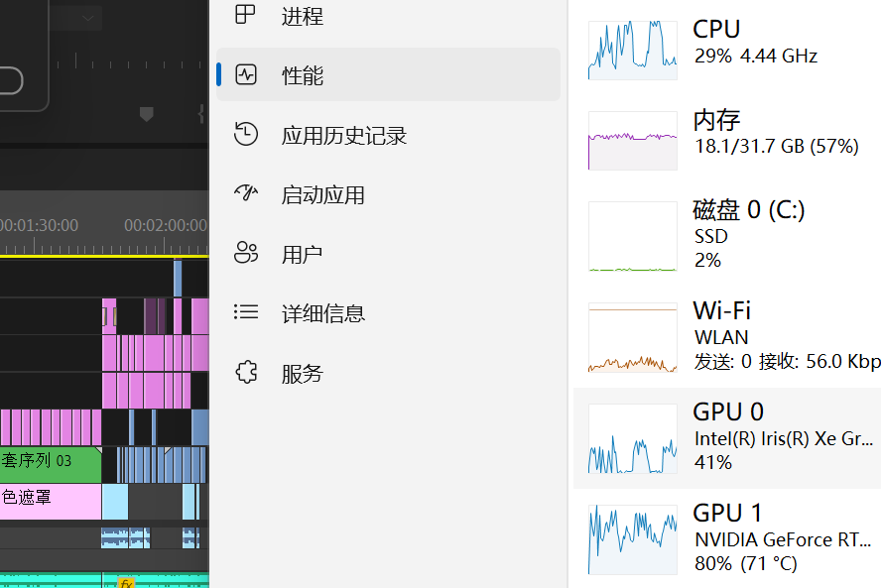This screenshot has width=883, height=588.
Task: Select the 磁盘 0 (C:) graph thumbnail
Action: (x=632, y=236)
